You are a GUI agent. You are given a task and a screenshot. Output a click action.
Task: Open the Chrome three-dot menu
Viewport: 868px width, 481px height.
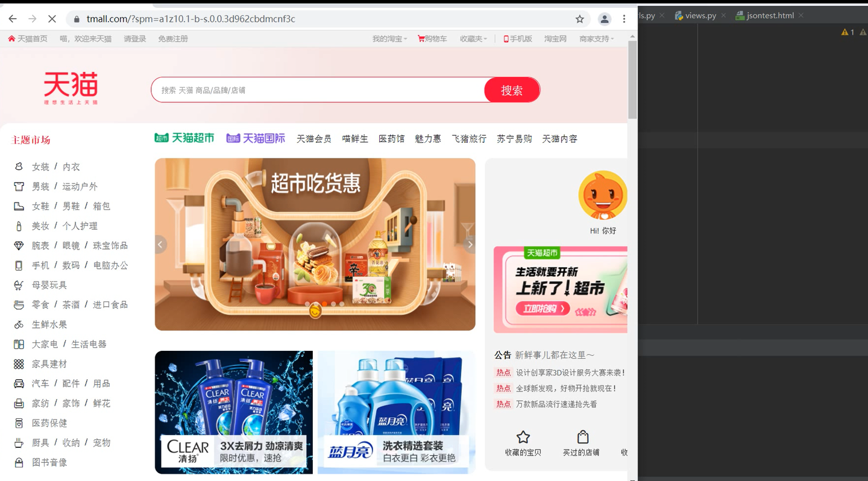pos(624,19)
